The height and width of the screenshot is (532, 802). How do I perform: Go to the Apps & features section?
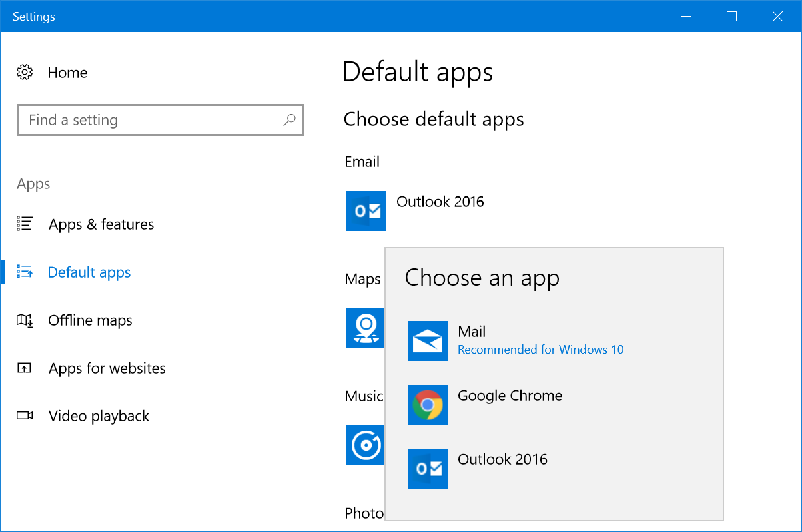coord(101,224)
